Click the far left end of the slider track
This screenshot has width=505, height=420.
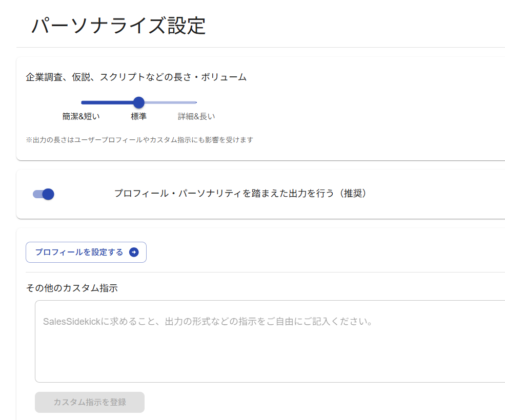[82, 102]
